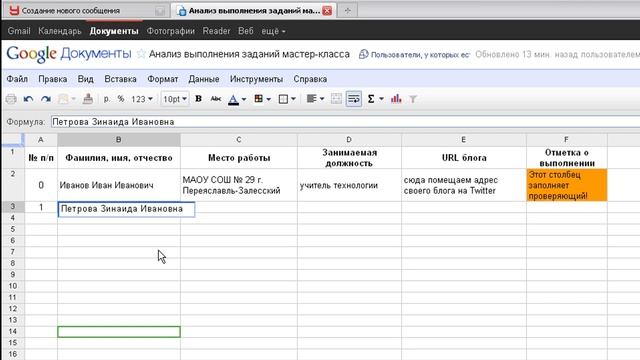
Task: Open the clipboard dropdown arrow
Action: (73, 99)
